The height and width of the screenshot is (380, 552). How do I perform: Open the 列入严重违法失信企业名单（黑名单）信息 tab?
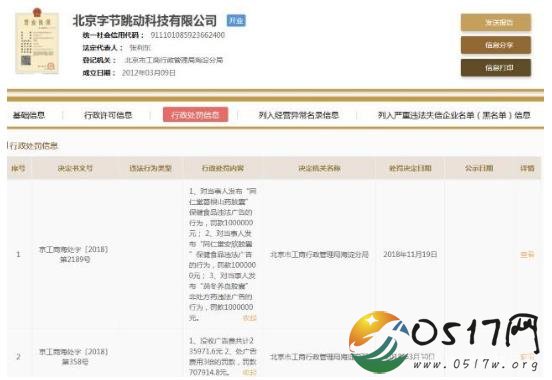[454, 115]
